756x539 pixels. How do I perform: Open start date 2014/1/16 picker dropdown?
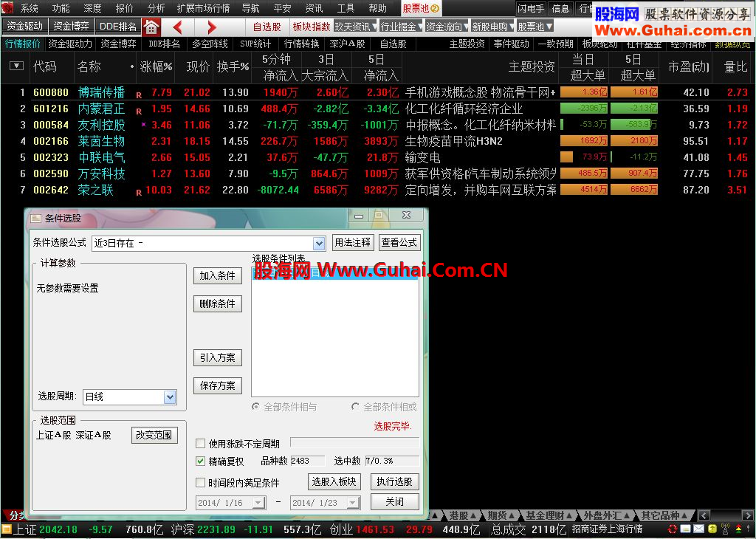(259, 503)
